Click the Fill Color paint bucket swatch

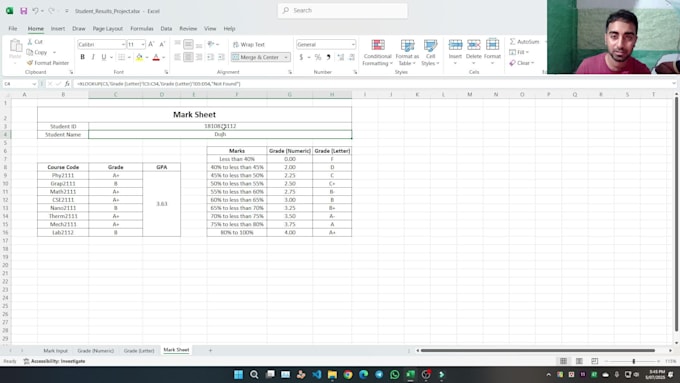(139, 57)
